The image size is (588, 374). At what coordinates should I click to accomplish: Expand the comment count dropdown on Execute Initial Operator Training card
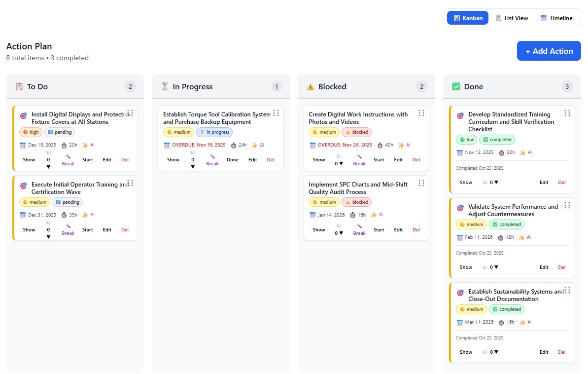[x=48, y=232]
